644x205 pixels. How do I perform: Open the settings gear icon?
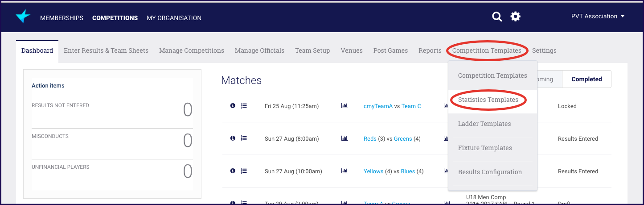(516, 17)
